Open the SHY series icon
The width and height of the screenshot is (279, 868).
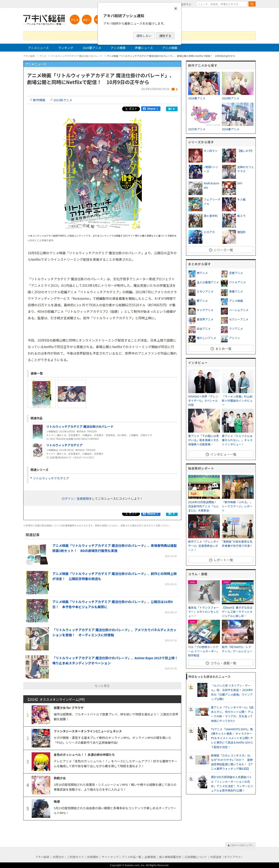[x=229, y=188]
